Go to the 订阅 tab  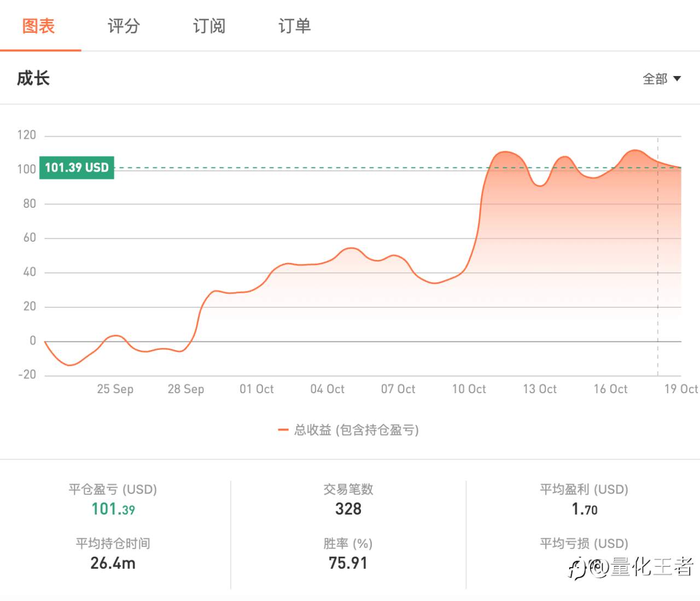pyautogui.click(x=209, y=26)
